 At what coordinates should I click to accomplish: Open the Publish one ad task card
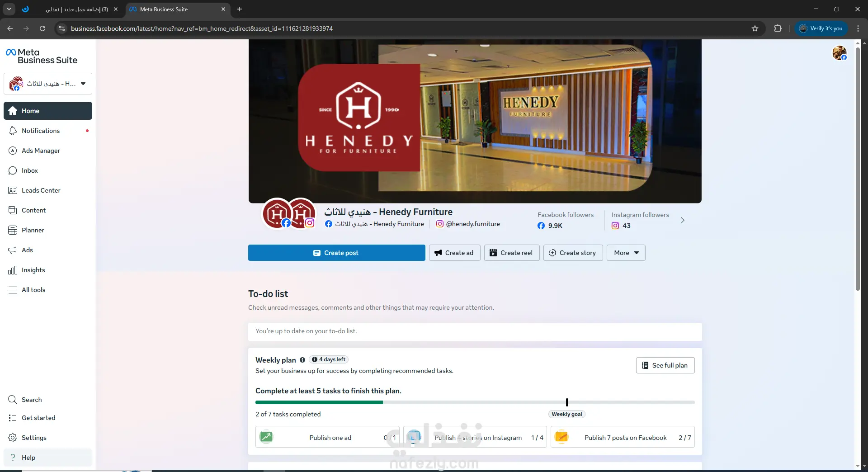click(327, 437)
